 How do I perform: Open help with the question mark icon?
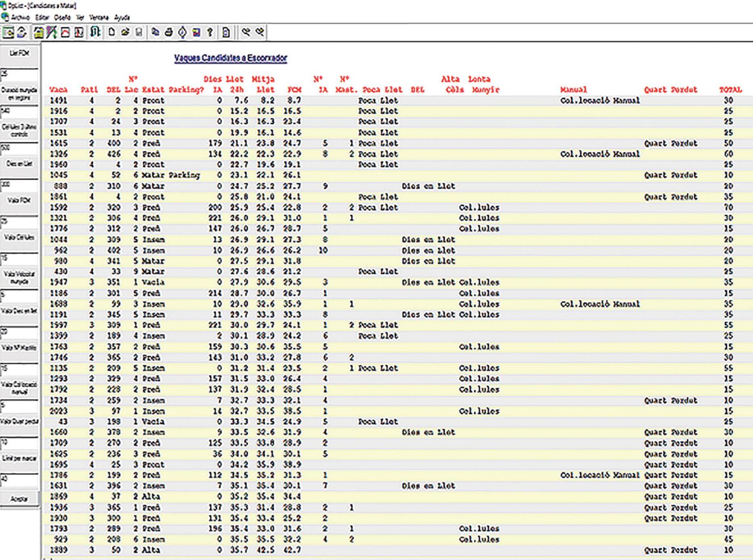[210, 32]
